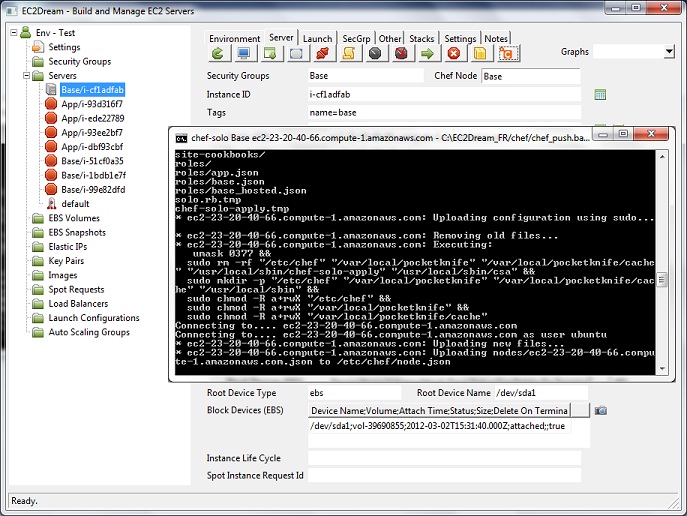The height and width of the screenshot is (516, 687).
Task: Click the window with green arrow toolbar icon
Action: pyautogui.click(x=270, y=53)
